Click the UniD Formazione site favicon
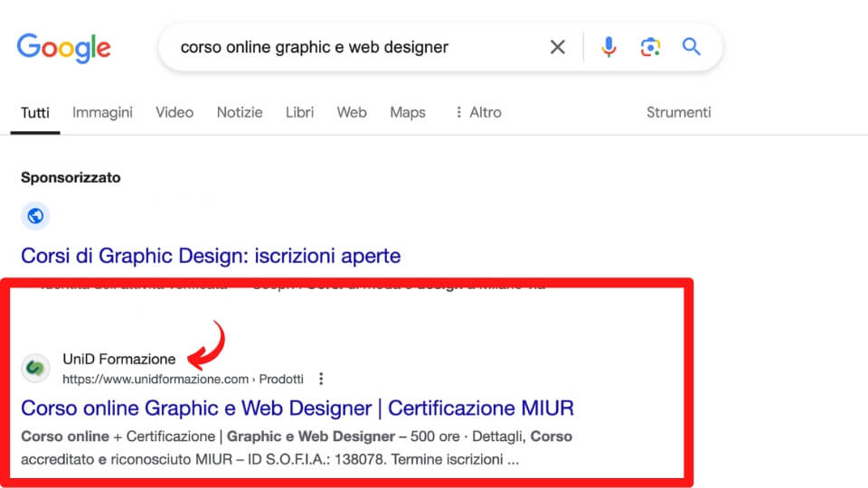Screen dimensions: 868x488 pos(35,368)
